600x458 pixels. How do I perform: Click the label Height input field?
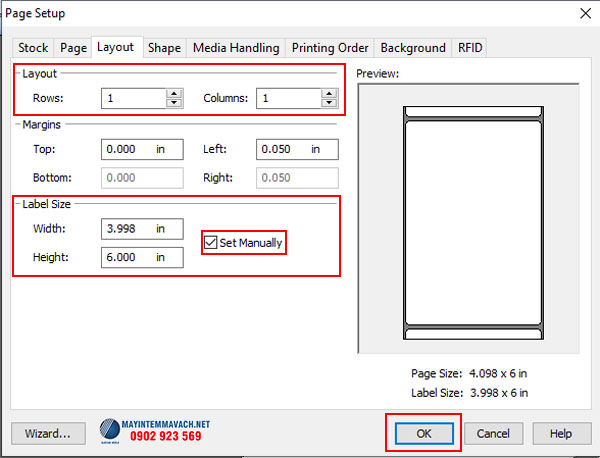coord(130,258)
